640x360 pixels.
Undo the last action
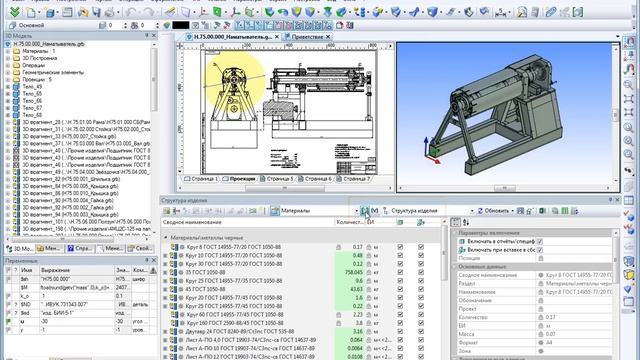click(x=131, y=12)
